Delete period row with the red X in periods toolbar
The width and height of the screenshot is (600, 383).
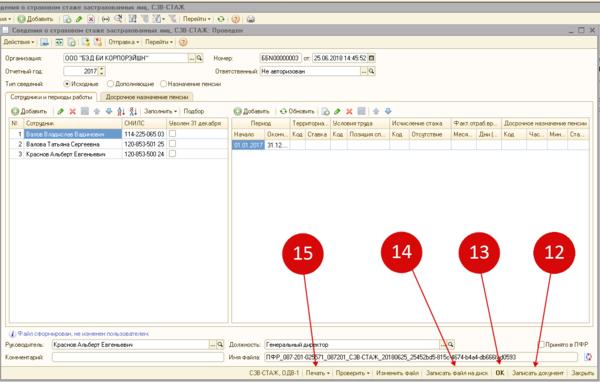point(349,111)
